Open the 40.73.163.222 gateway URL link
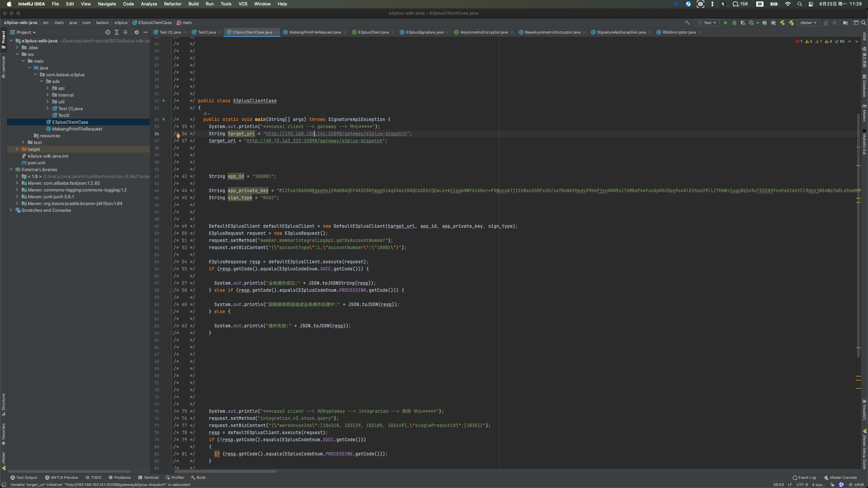 (314, 141)
